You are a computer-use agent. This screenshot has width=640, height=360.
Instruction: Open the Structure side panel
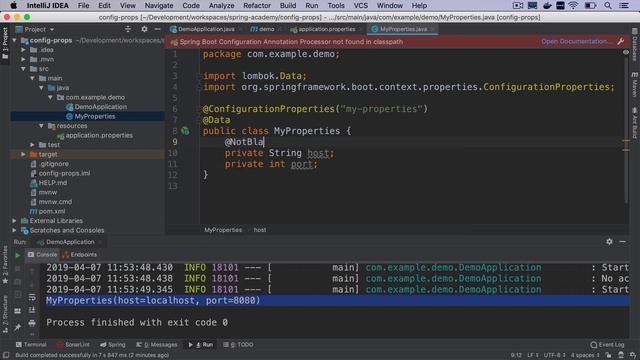(x=5, y=314)
